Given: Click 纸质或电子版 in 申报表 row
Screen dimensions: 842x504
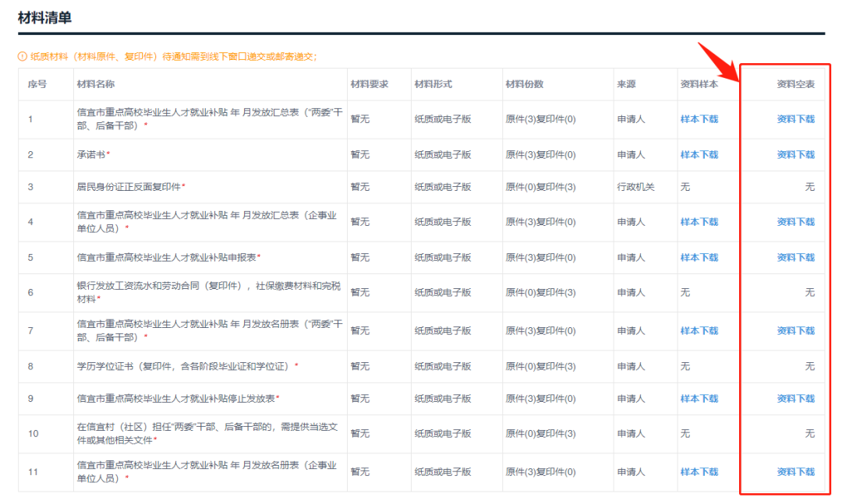Looking at the screenshot, I should 443,258.
